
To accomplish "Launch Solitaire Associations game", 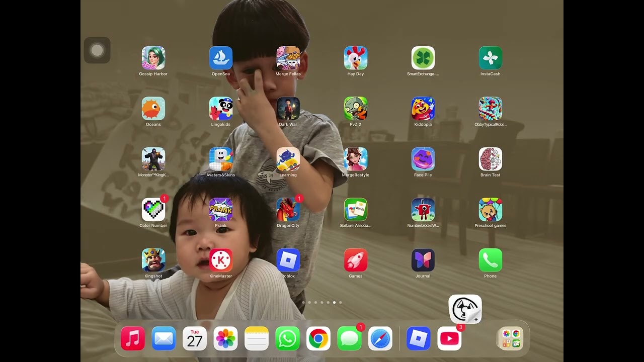I will click(x=356, y=210).
